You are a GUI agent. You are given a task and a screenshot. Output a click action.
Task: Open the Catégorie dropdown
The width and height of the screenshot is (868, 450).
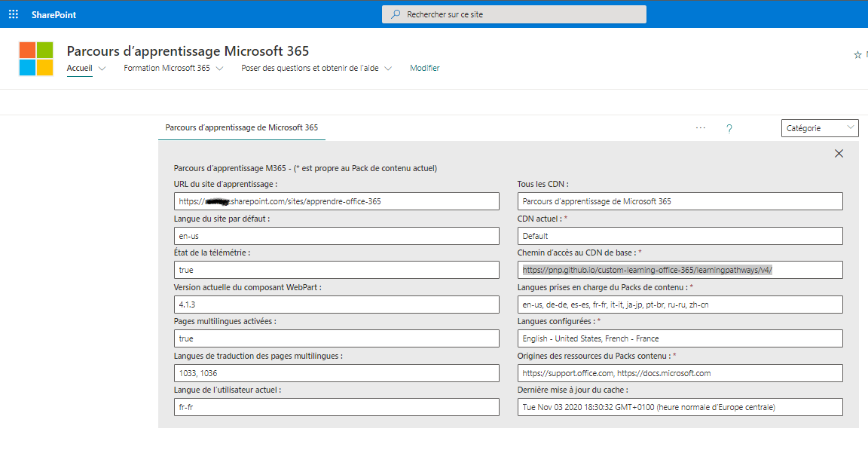(x=820, y=127)
